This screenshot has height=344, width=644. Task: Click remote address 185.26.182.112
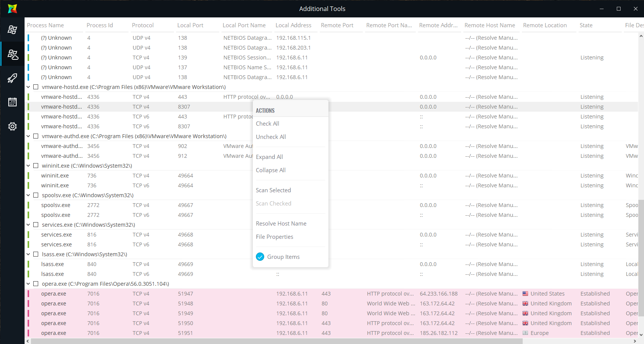coord(439,333)
